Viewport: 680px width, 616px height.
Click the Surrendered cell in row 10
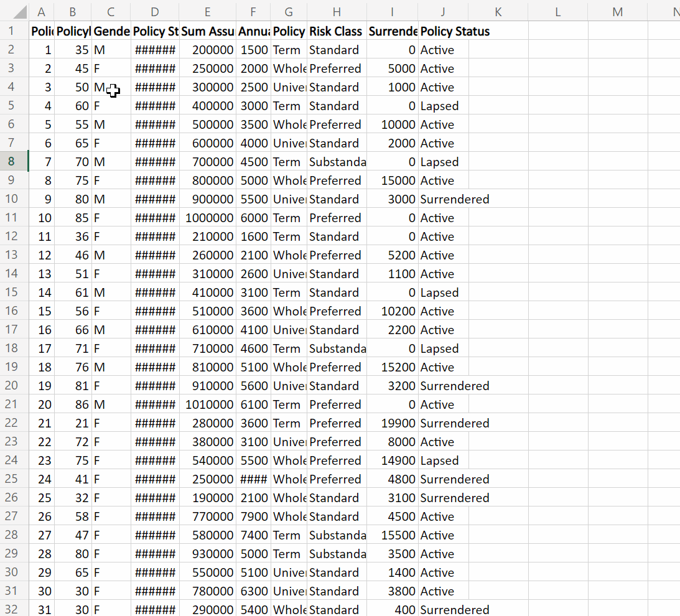pyautogui.click(x=443, y=198)
